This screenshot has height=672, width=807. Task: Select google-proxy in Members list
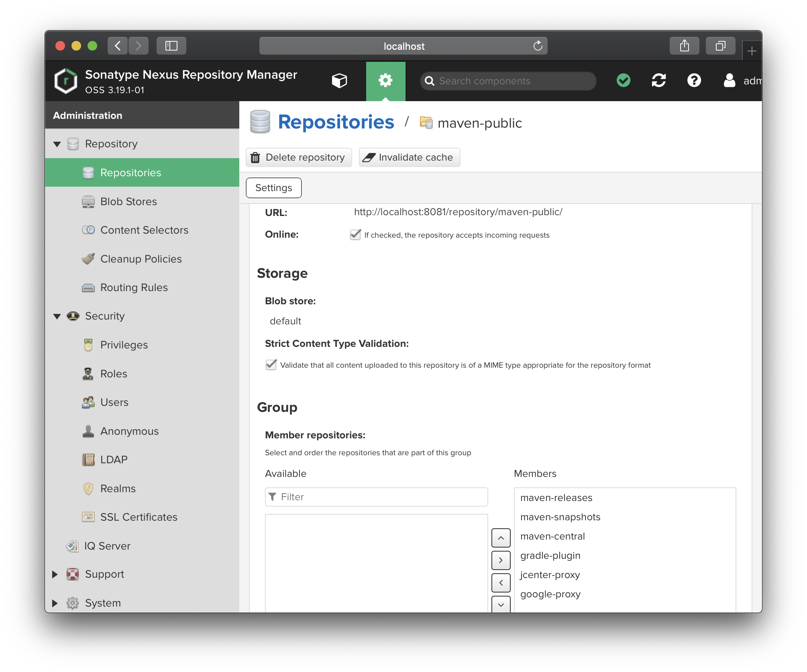(x=625, y=594)
